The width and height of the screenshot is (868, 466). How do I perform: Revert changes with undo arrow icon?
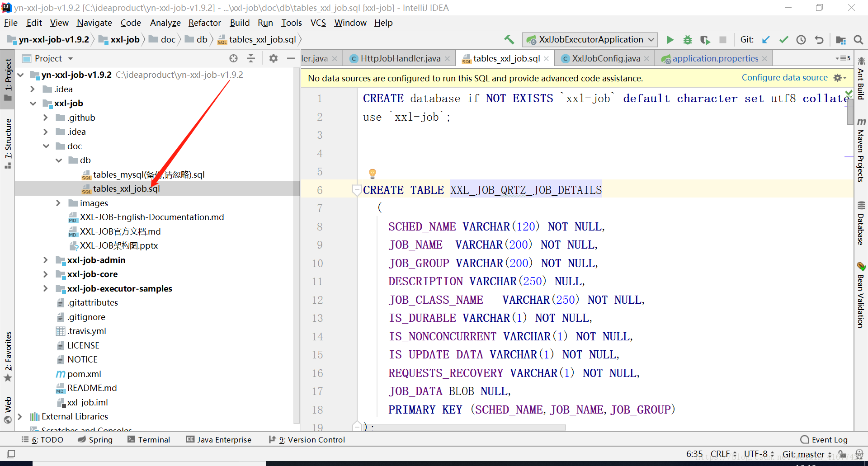819,40
